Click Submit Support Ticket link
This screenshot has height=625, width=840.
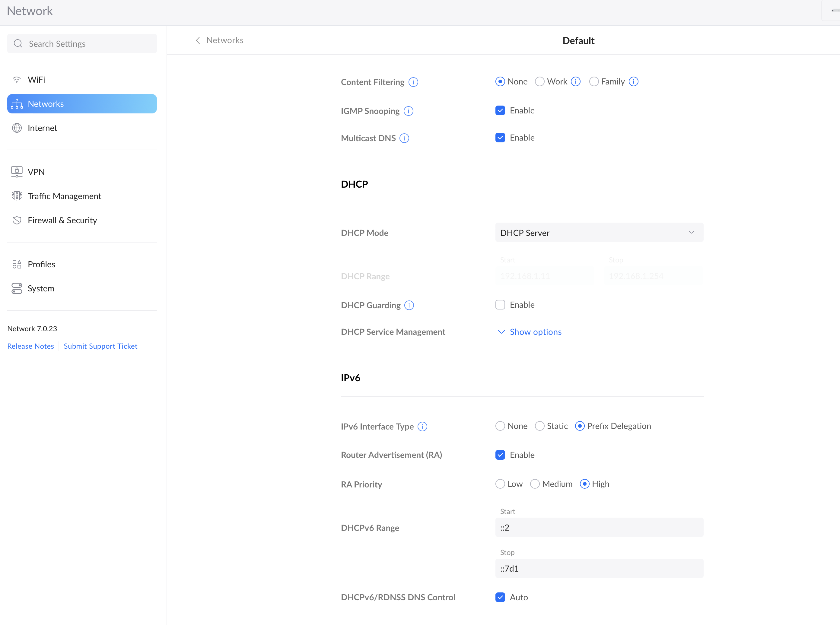click(100, 346)
